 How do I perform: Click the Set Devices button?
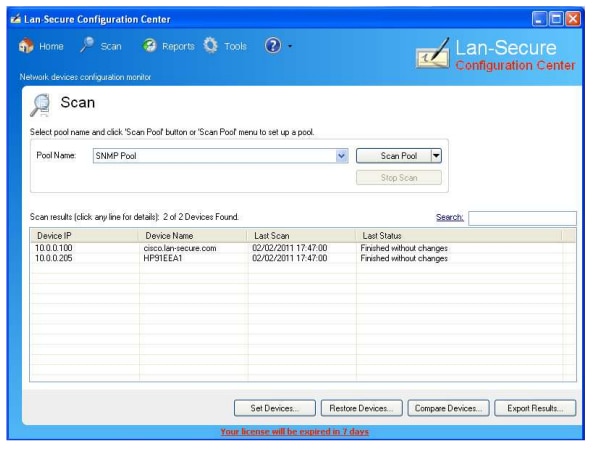pyautogui.click(x=275, y=408)
